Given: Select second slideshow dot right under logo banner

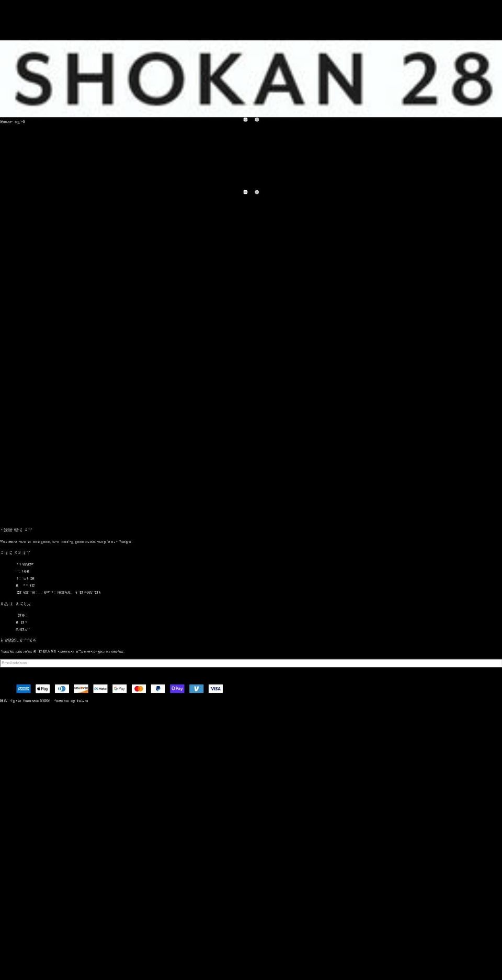Looking at the screenshot, I should tap(257, 120).
